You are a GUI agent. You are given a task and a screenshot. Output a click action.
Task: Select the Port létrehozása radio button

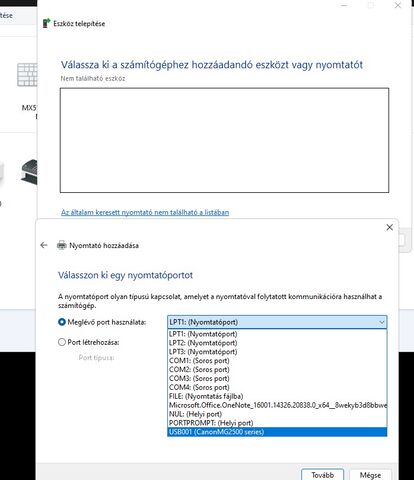click(x=62, y=342)
